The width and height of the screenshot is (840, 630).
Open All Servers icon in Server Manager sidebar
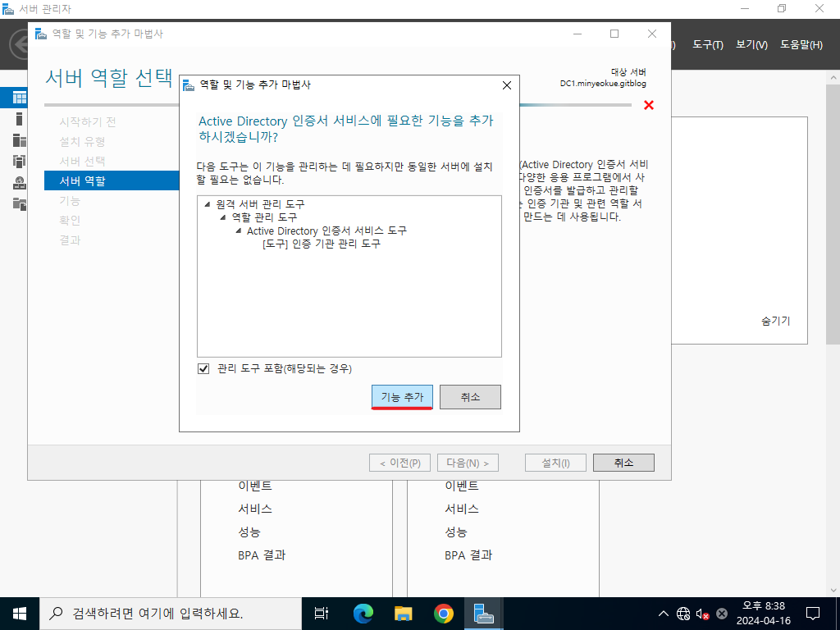pos(20,140)
